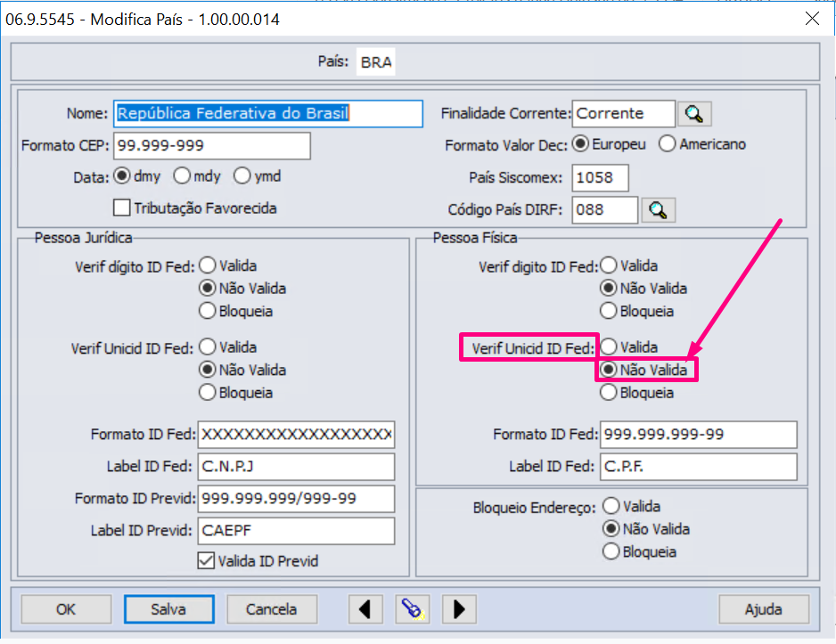Click the Nome input field
The width and height of the screenshot is (836, 644).
click(268, 113)
